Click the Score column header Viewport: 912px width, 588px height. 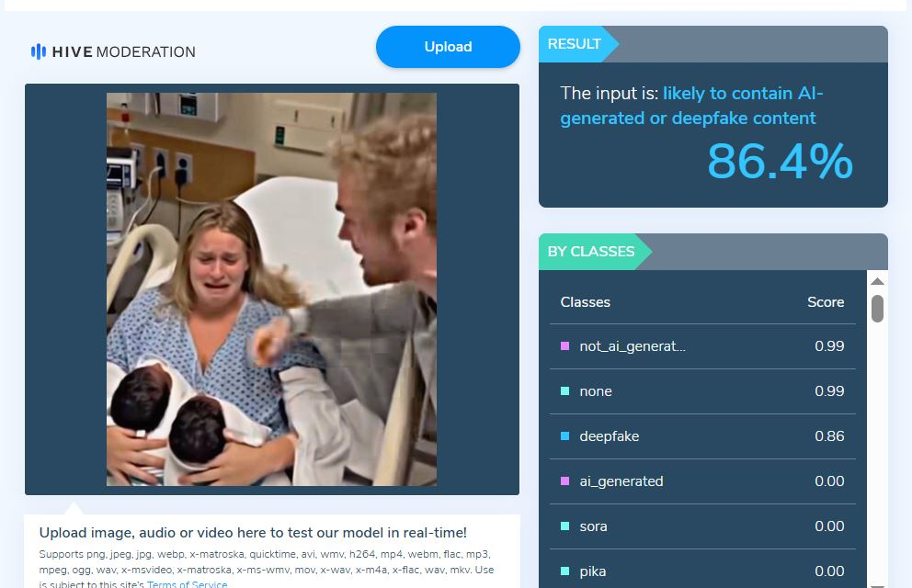click(826, 302)
